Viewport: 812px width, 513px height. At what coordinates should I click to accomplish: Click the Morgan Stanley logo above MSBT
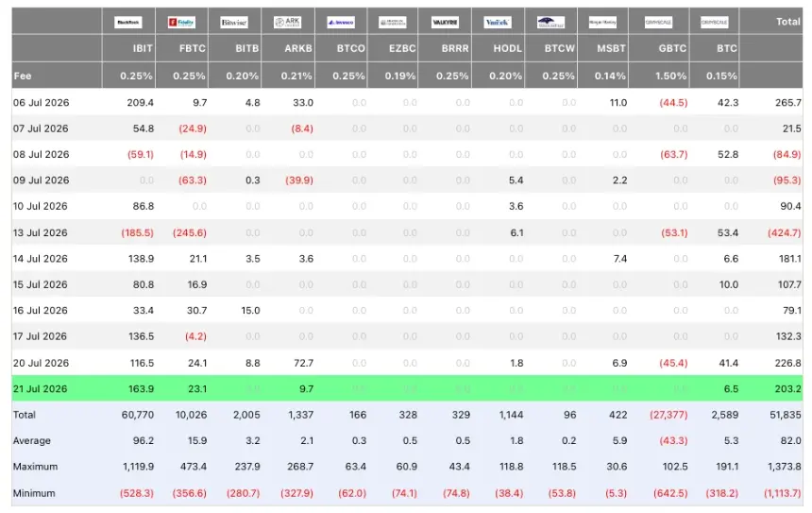click(602, 23)
